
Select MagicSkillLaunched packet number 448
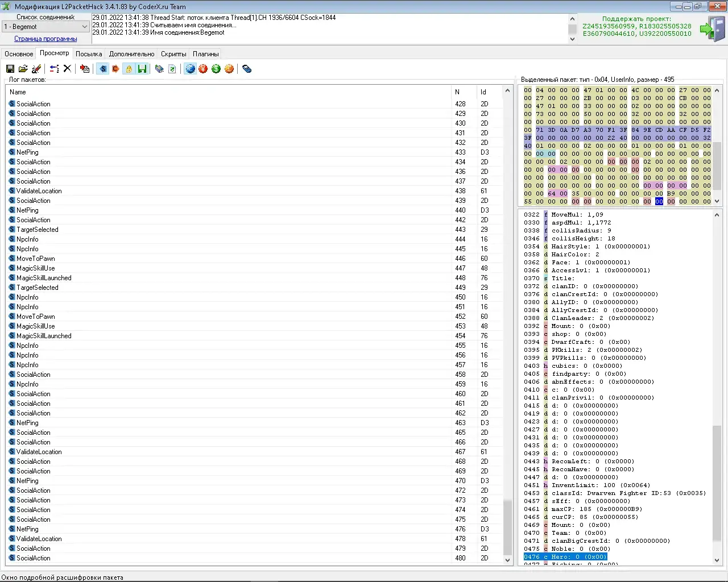255,278
